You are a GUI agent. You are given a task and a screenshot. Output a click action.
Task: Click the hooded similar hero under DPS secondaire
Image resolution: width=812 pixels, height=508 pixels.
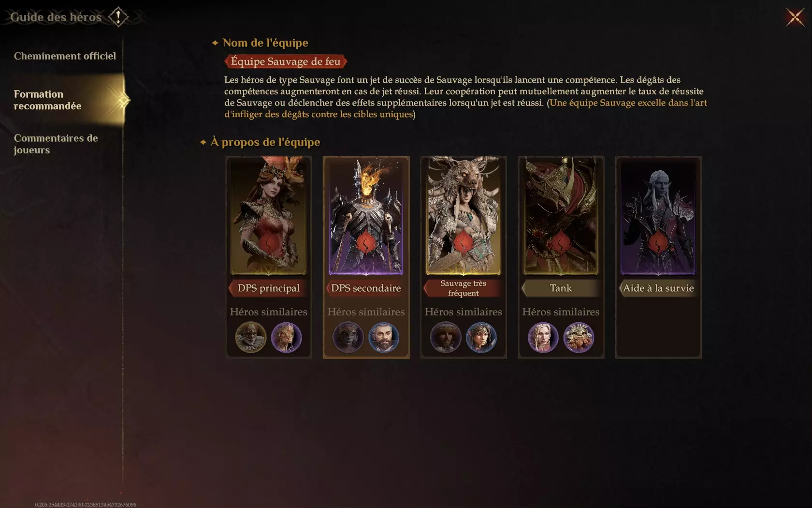tap(348, 337)
